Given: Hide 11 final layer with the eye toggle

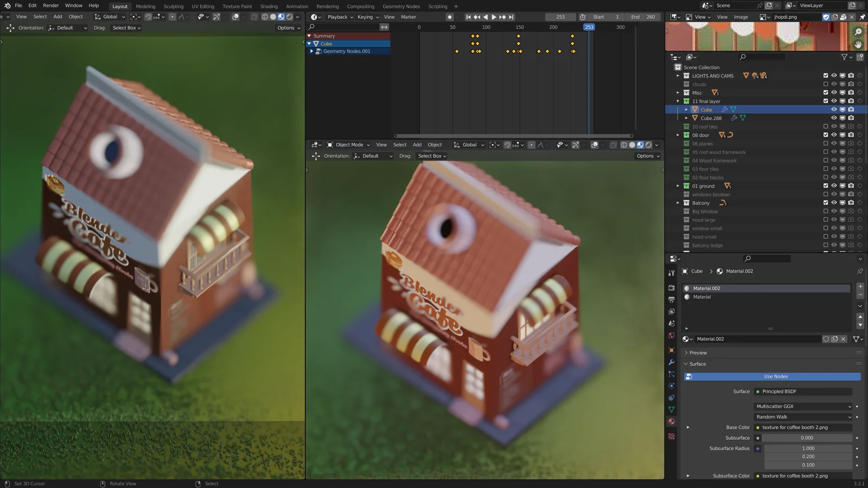Looking at the screenshot, I should (834, 101).
